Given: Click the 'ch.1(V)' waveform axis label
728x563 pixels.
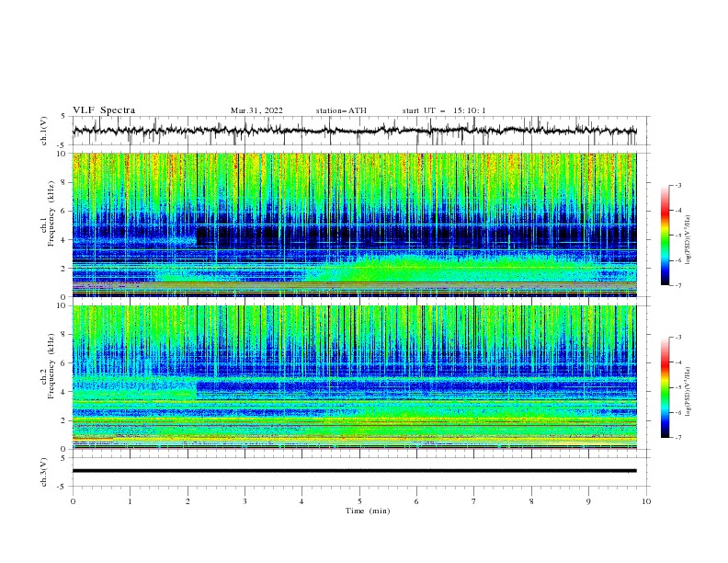Looking at the screenshot, I should [44, 131].
